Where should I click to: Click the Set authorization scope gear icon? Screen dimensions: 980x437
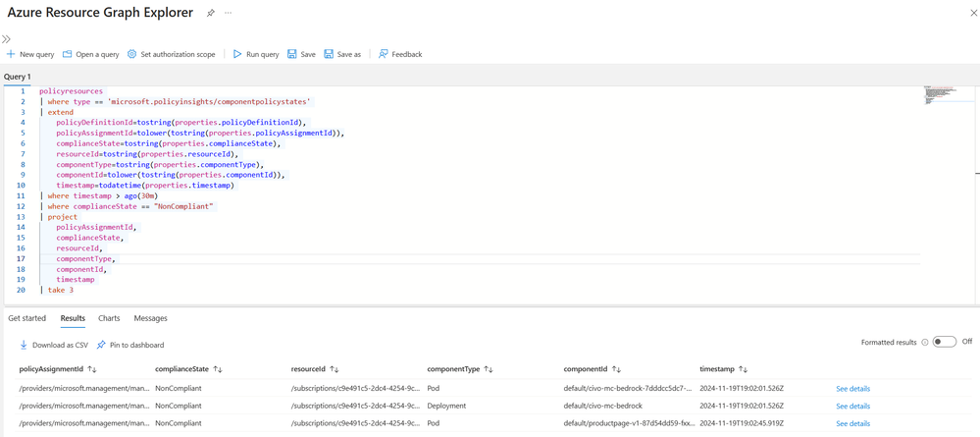(131, 54)
